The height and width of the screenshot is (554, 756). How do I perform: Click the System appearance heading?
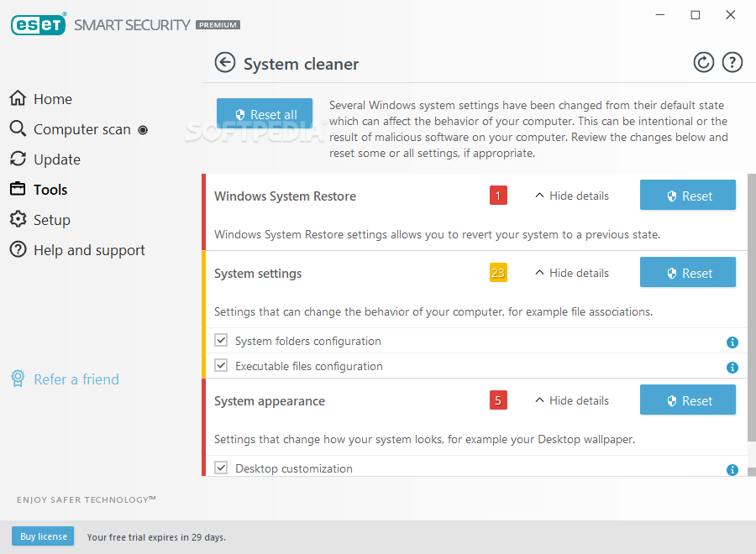pyautogui.click(x=270, y=401)
